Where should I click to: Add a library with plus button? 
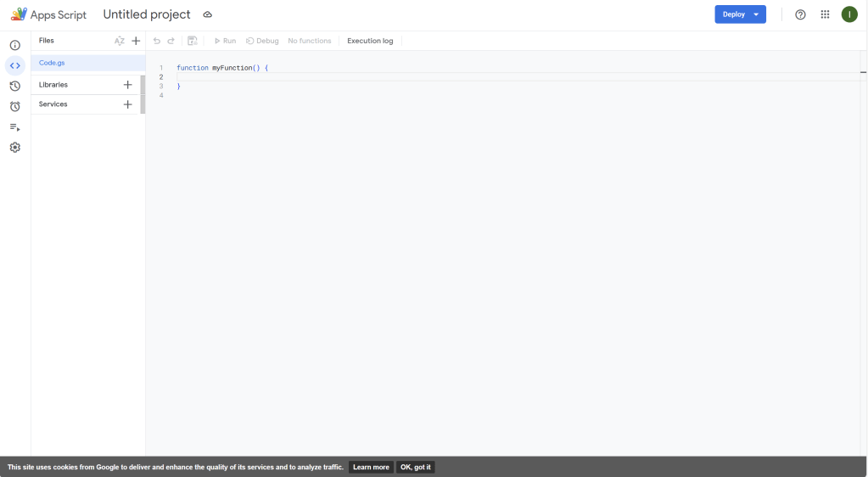click(x=127, y=85)
